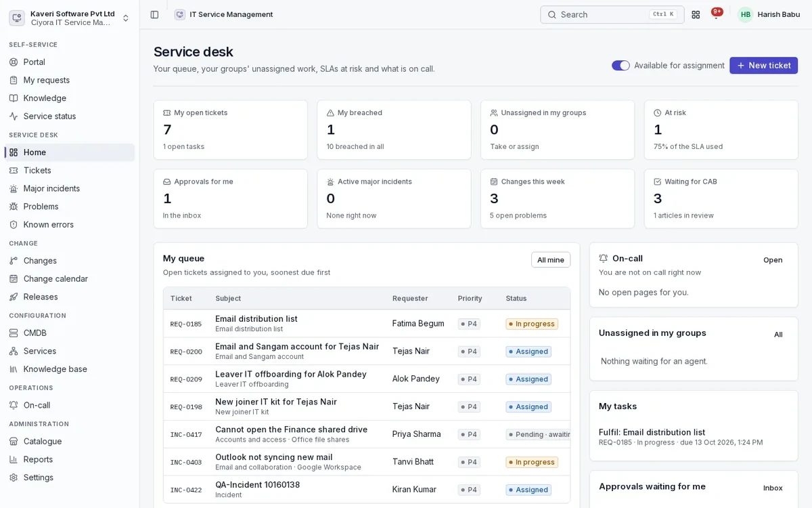Image resolution: width=812 pixels, height=508 pixels.
Task: Open the My open tickets card
Action: (x=231, y=130)
